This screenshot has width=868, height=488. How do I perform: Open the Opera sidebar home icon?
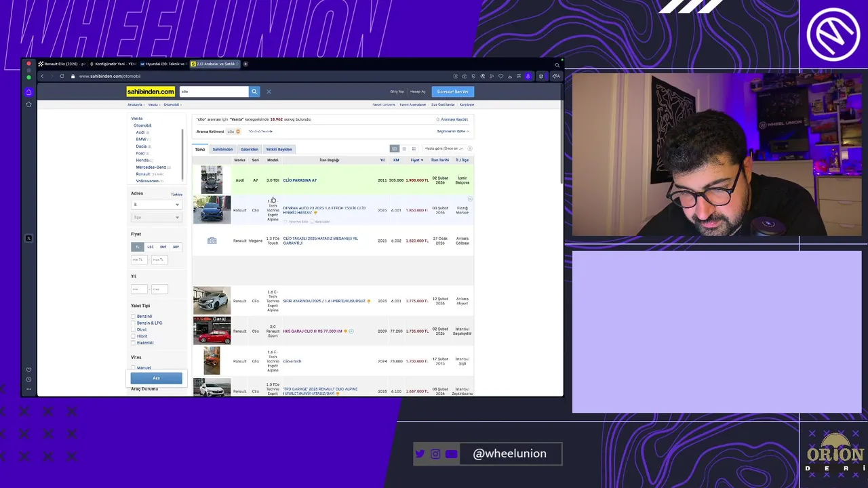coord(28,92)
